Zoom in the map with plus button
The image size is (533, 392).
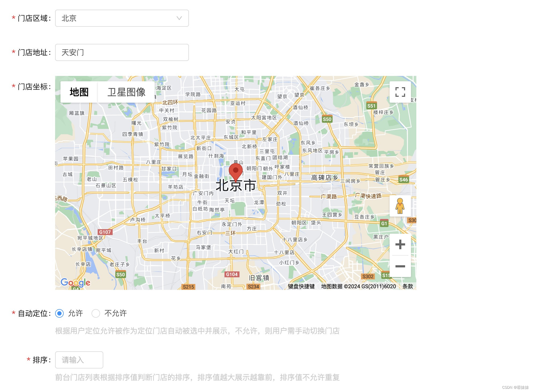[400, 244]
